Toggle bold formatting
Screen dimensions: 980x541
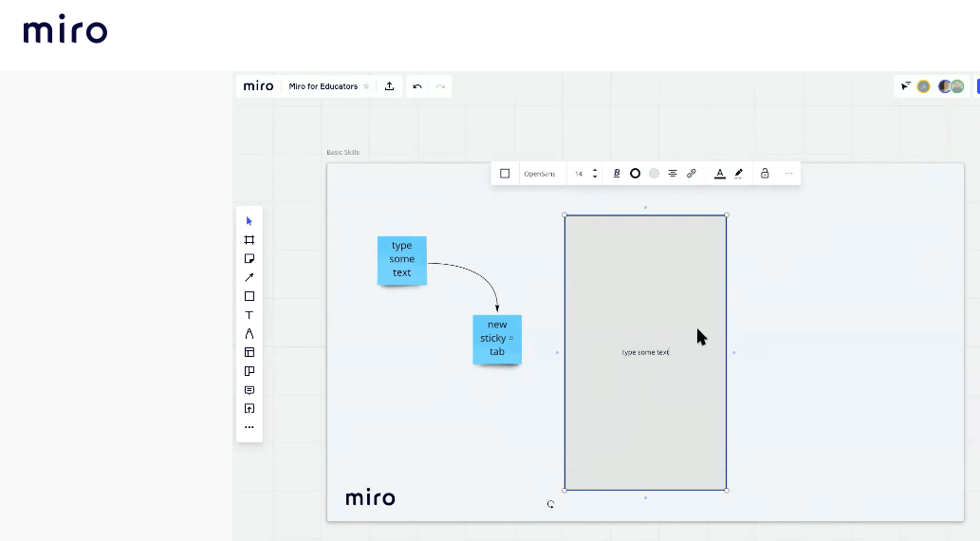click(617, 174)
